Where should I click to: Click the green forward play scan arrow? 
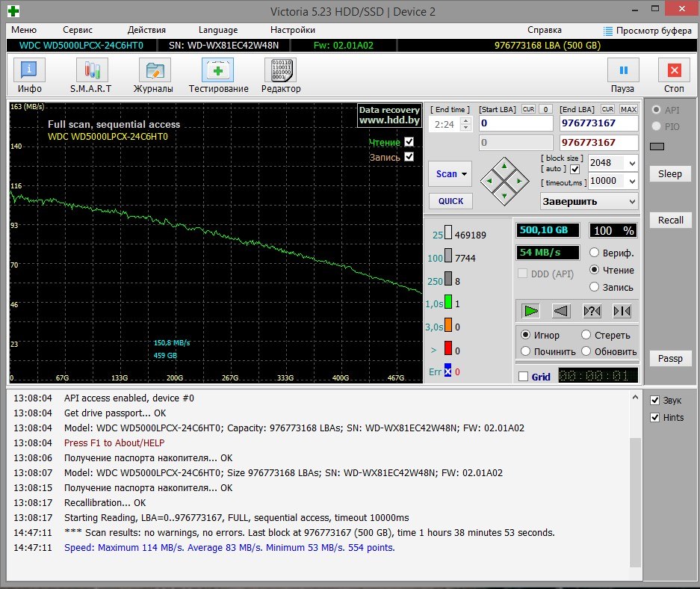531,311
